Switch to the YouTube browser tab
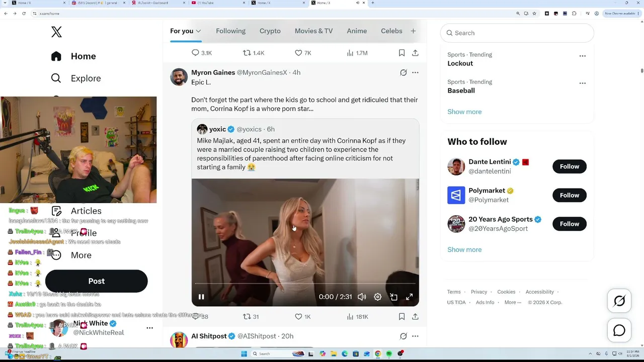644x362 pixels. 218,3
